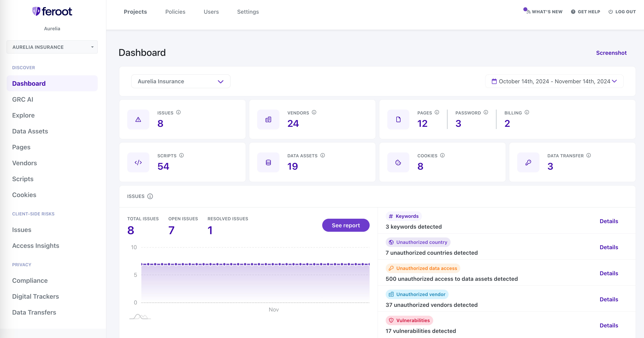Open the Policies menu
Image resolution: width=644 pixels, height=338 pixels.
tap(175, 11)
